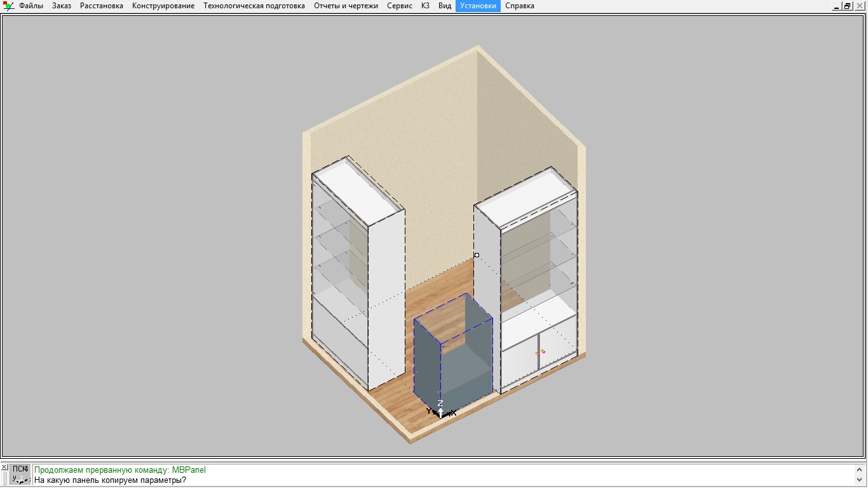868x488 pixels.
Task: Restore down the document window
Action: (847, 6)
